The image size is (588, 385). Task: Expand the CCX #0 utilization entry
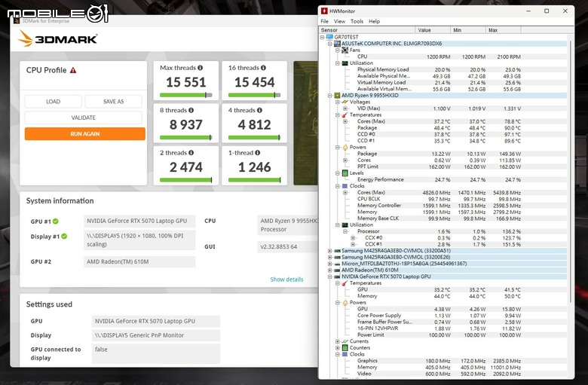(x=353, y=237)
